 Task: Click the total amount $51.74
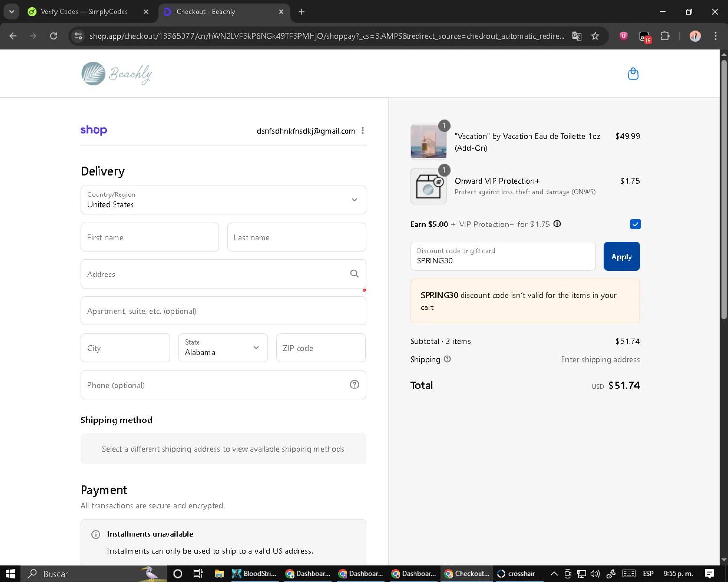click(624, 385)
